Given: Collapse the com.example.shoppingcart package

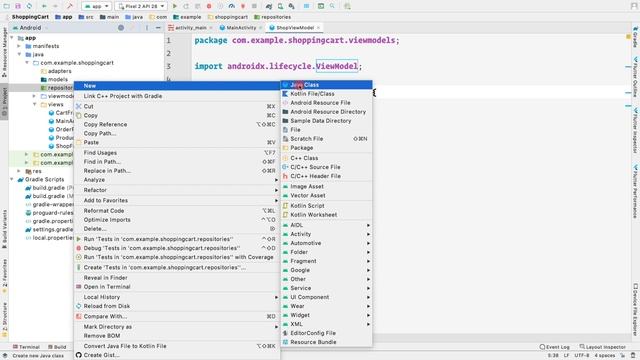Looking at the screenshot, I should coord(27,63).
